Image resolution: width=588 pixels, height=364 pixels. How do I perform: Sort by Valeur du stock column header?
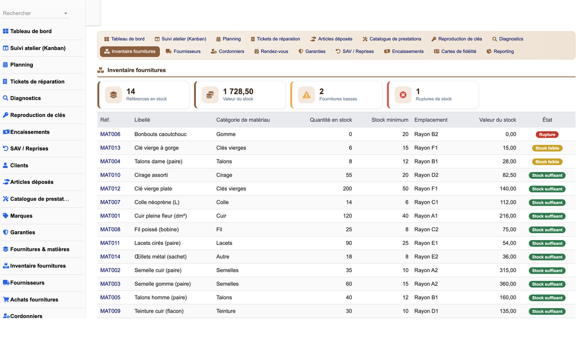497,120
